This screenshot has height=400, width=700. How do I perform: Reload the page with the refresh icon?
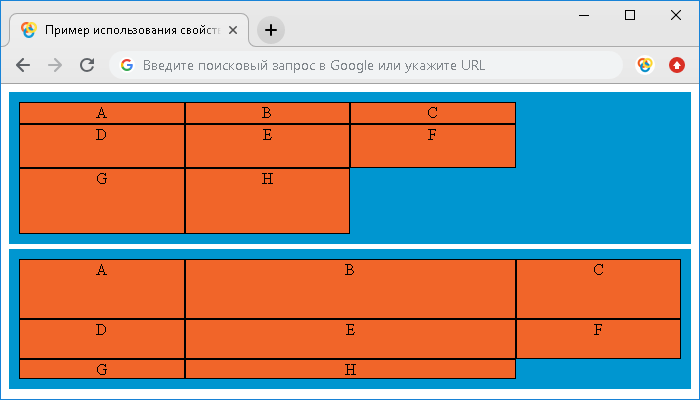coord(87,65)
